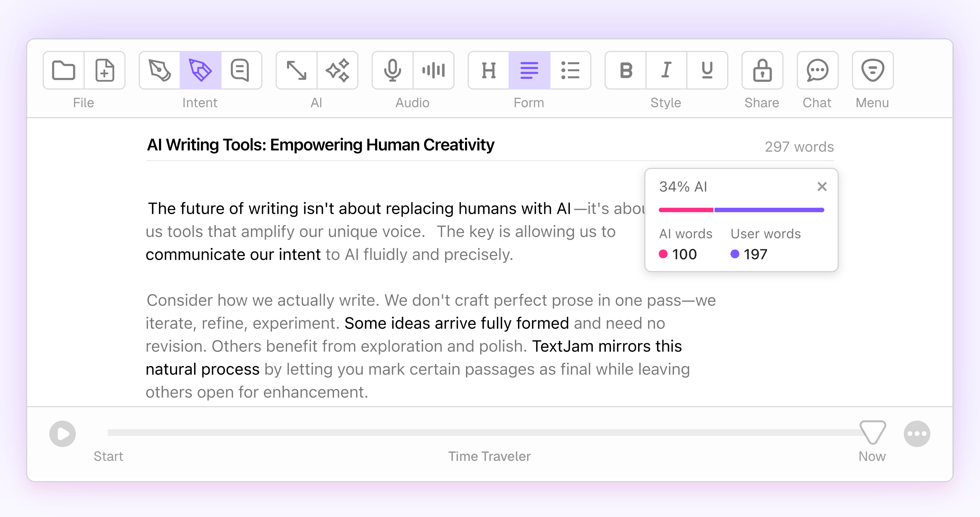Open the Chat speech bubble

click(x=817, y=70)
